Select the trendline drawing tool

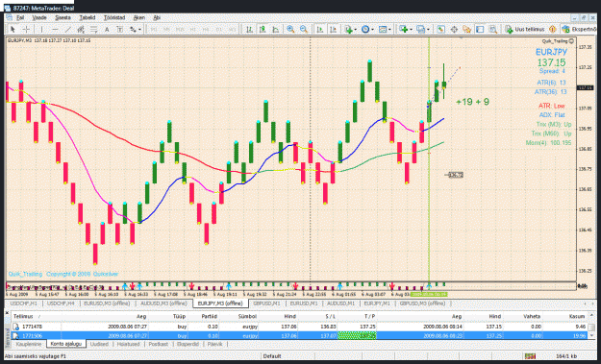click(68, 30)
